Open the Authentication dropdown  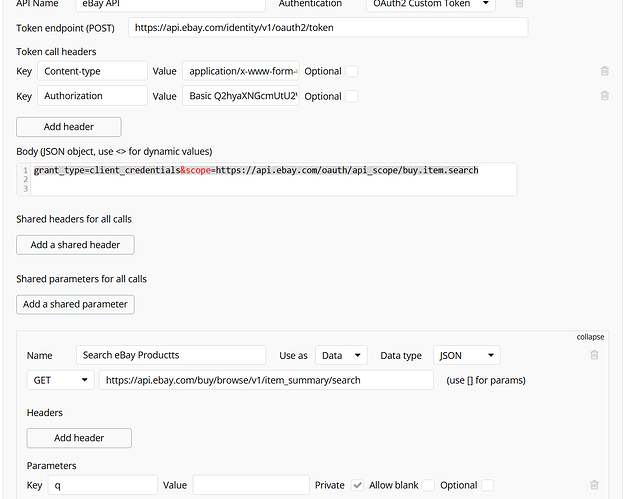click(431, 4)
